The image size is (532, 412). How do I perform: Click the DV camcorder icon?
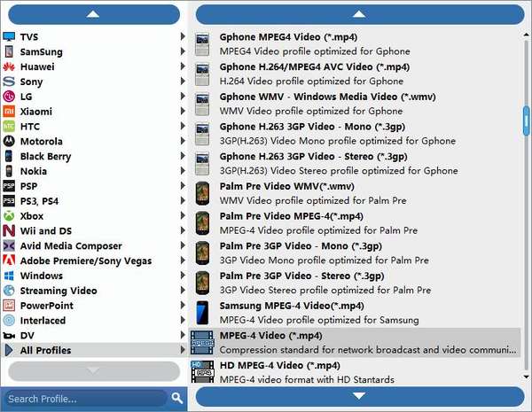(x=9, y=336)
